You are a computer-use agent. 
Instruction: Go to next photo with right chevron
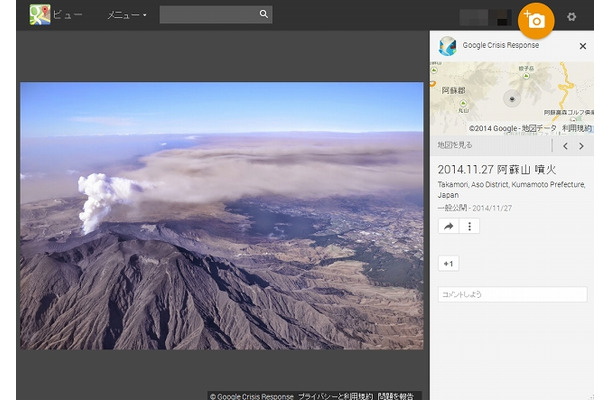click(x=582, y=146)
